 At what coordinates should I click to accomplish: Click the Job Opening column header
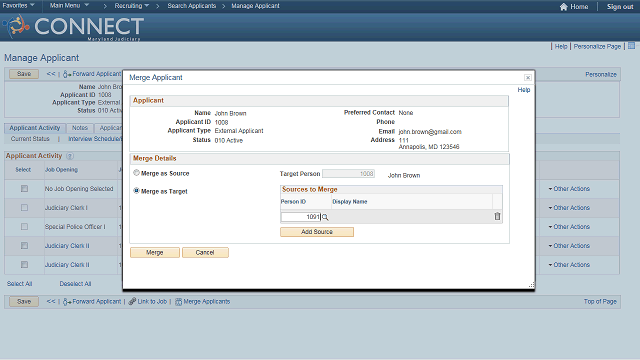pyautogui.click(x=61, y=170)
